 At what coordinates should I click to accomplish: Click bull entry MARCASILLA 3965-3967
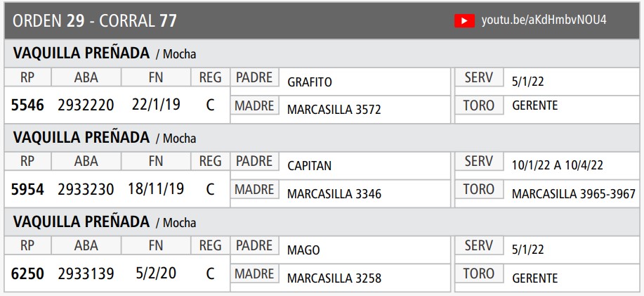[574, 194]
